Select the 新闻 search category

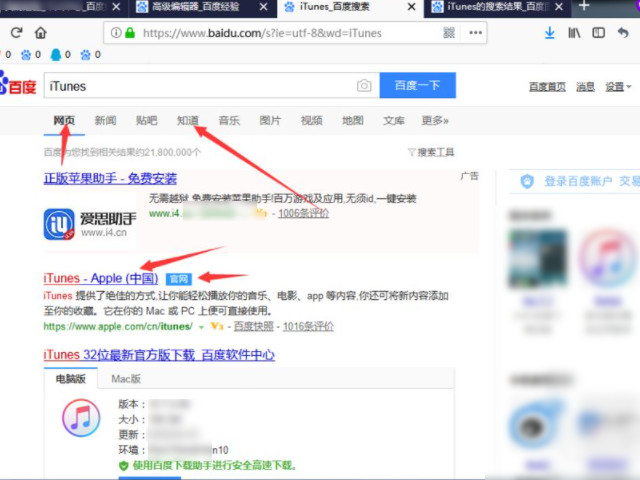click(x=105, y=120)
